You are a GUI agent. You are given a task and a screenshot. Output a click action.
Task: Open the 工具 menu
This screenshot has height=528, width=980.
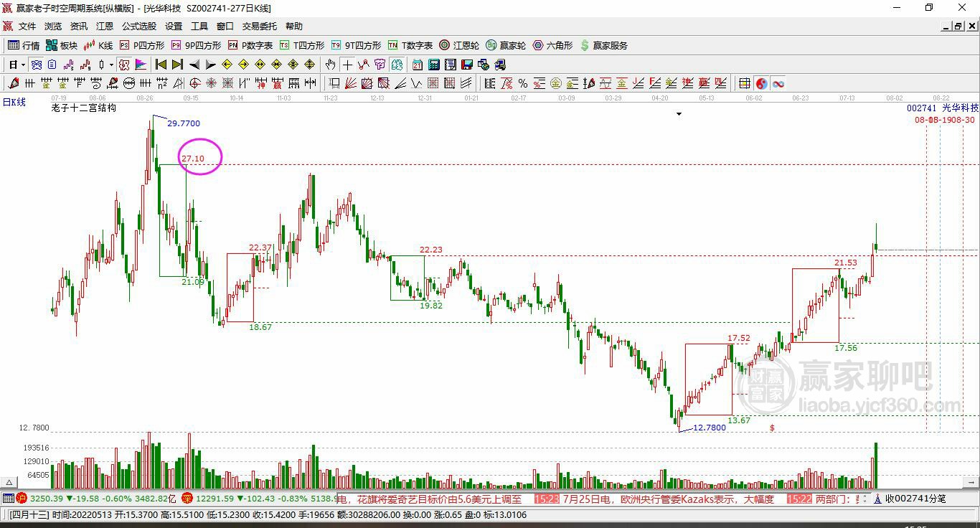199,27
